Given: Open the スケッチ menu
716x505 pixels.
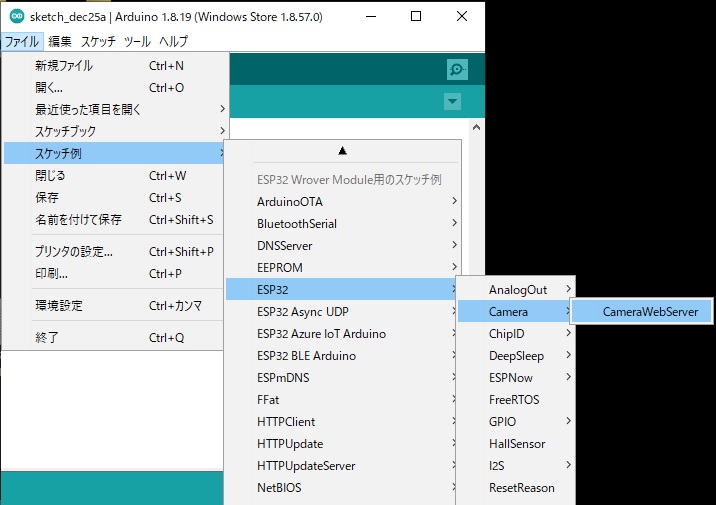Looking at the screenshot, I should [x=98, y=42].
